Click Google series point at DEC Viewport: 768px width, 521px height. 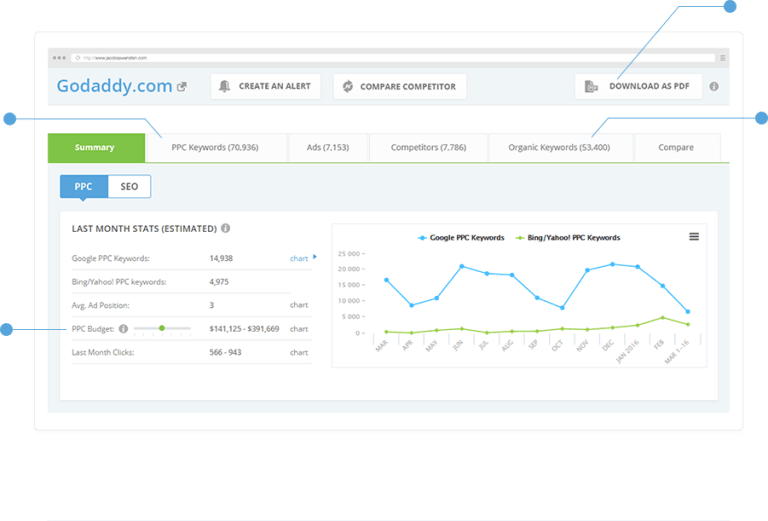[612, 264]
